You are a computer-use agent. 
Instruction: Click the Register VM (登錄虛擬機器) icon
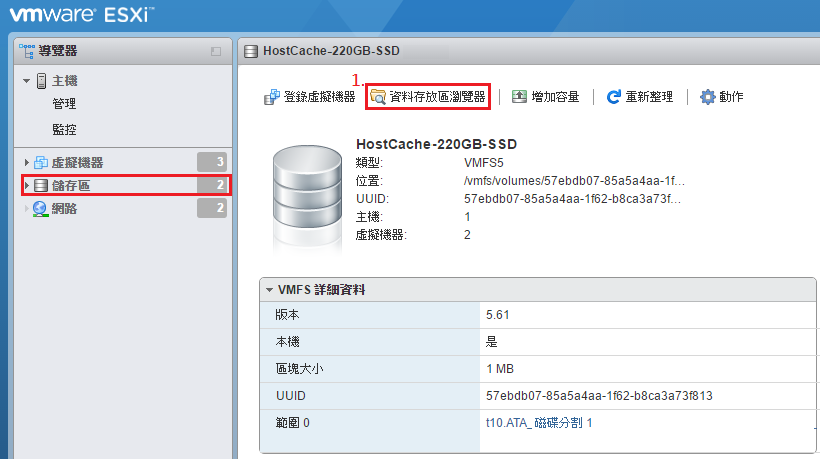(x=272, y=97)
